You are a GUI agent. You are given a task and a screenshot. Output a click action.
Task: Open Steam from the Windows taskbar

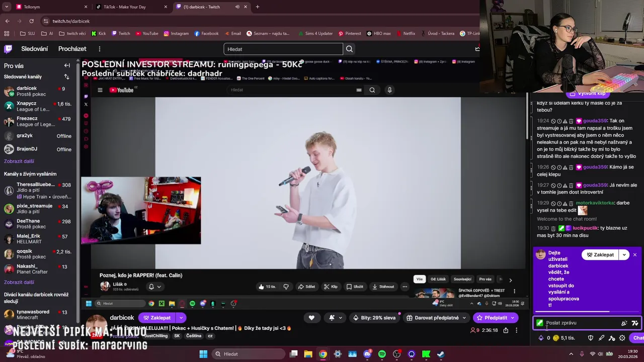pyautogui.click(x=441, y=354)
